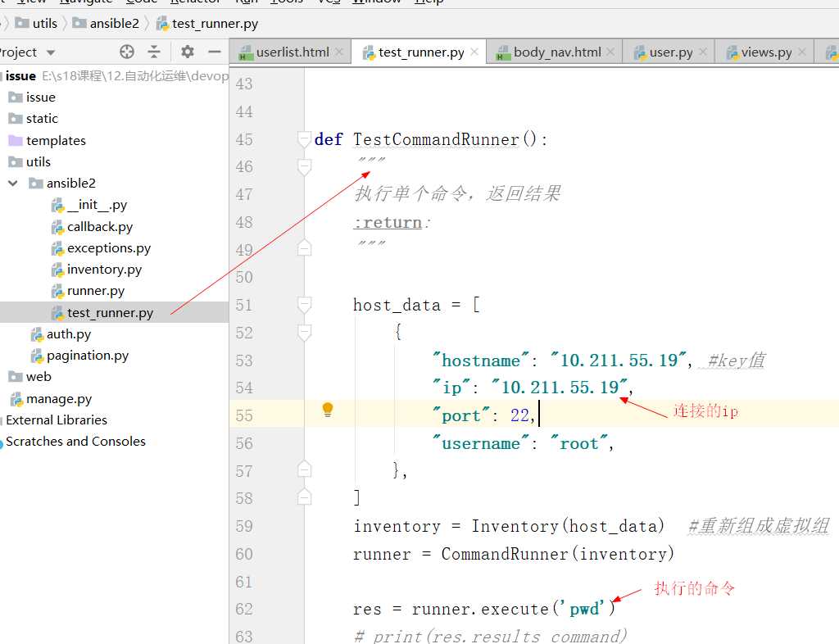
Task: Select test_runner.py in project tree
Action: click(114, 312)
